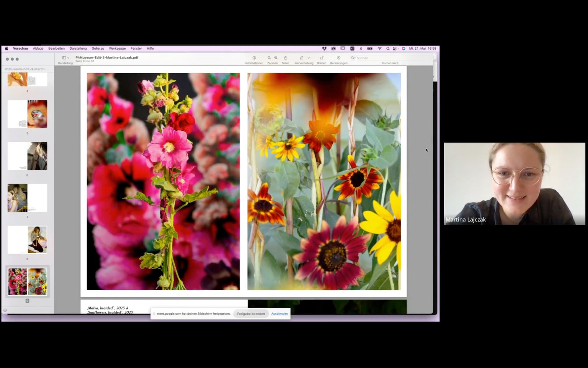Expand the Darstellung sidebar view dropdown

tap(65, 58)
